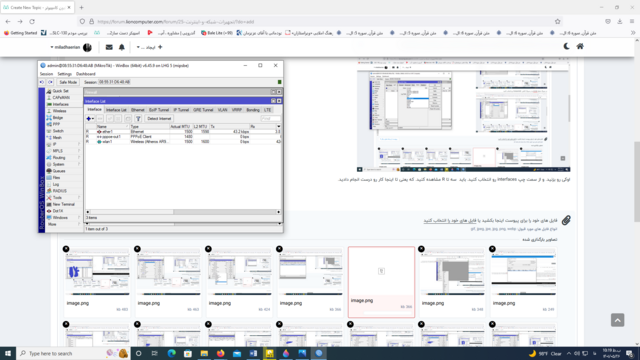This screenshot has height=360, width=640.
Task: Open Settings menu in WinBox
Action: click(64, 74)
